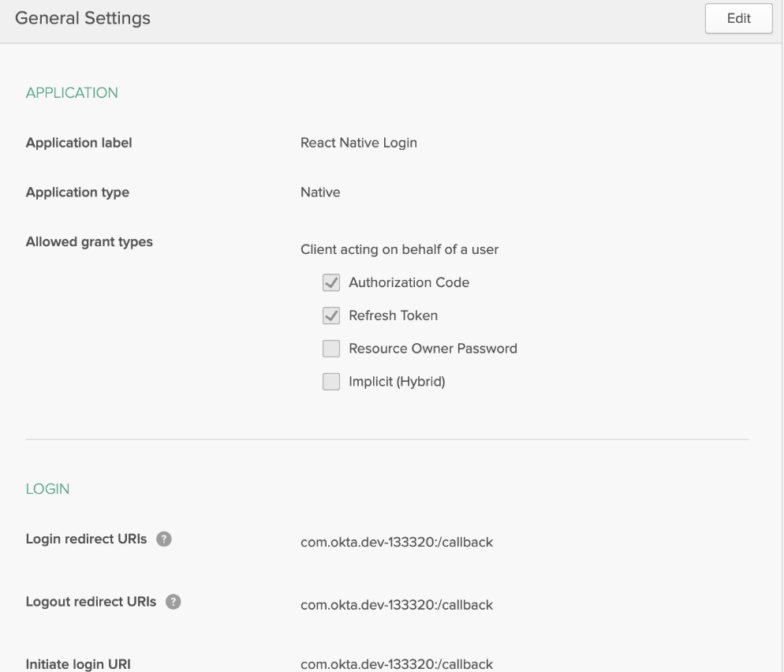Click the Application label field name
Viewport: 784px width, 672px height.
click(x=78, y=143)
